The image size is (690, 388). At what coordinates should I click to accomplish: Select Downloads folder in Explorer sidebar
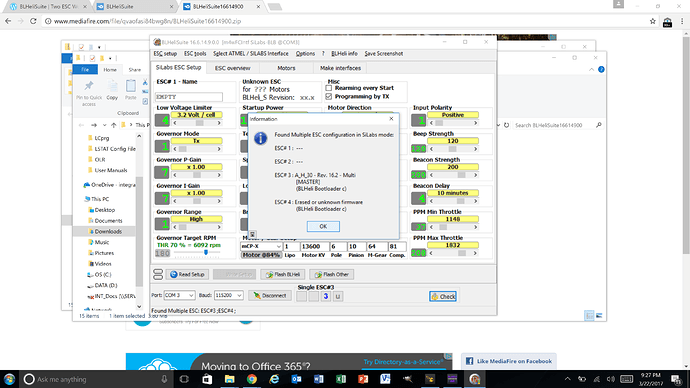point(108,231)
